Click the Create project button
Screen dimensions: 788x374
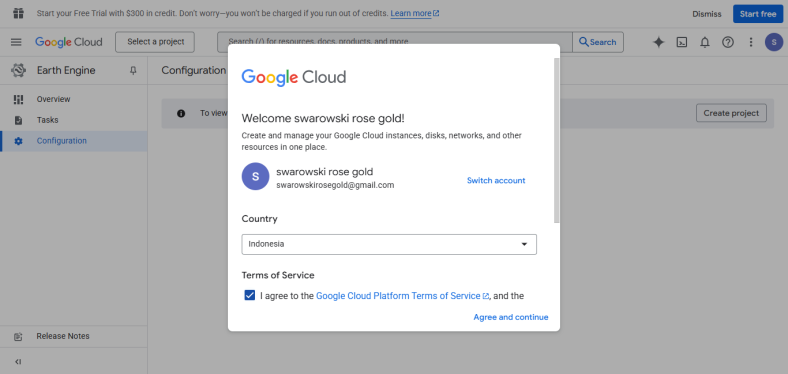click(731, 113)
